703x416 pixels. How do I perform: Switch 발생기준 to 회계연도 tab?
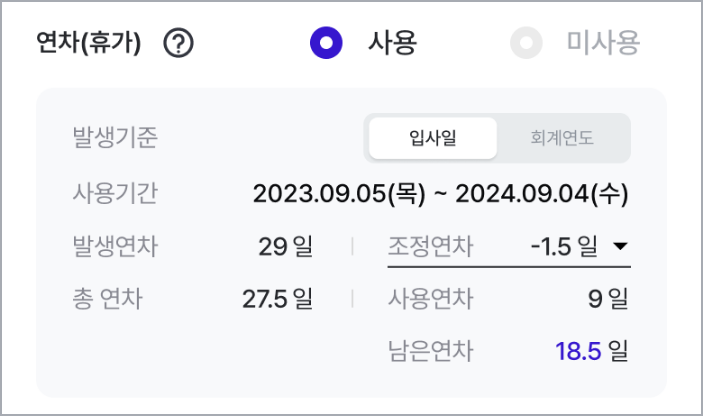point(562,138)
